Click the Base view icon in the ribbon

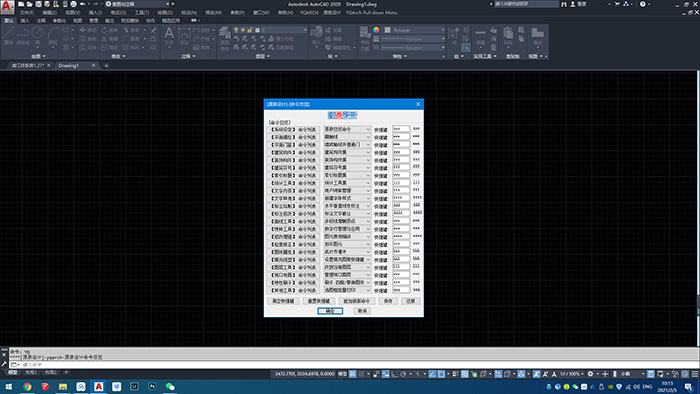click(538, 35)
